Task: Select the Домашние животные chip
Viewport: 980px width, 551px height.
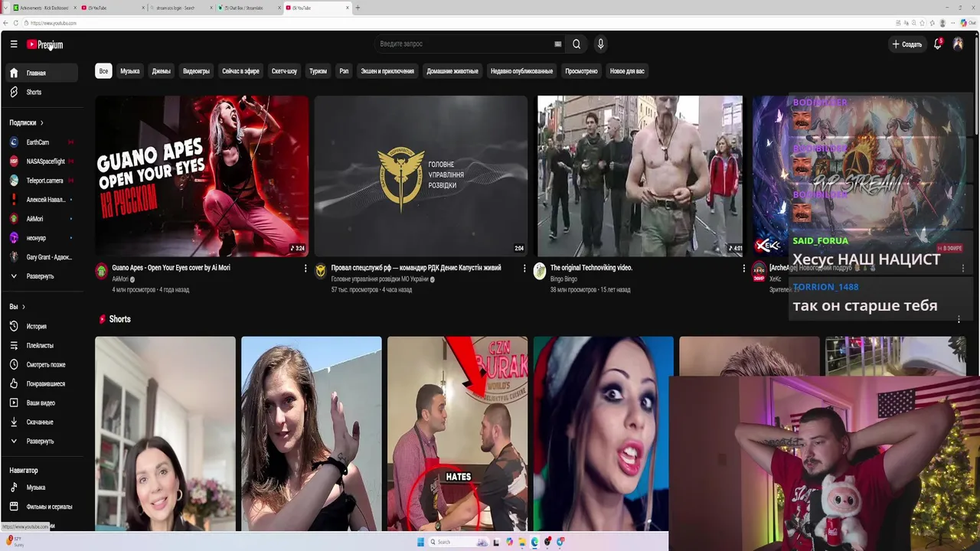Action: (452, 71)
